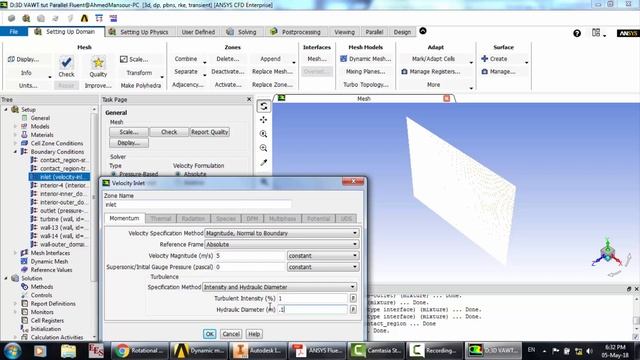Select the Momentum tab in Velocity Inlet
Image resolution: width=640 pixels, height=360 pixels.
coord(124,218)
